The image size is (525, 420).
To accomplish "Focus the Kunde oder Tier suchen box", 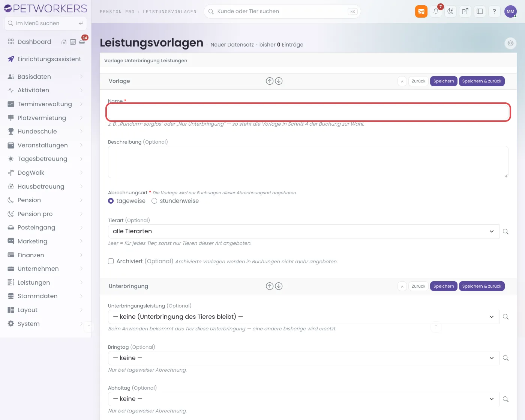I will pos(282,11).
